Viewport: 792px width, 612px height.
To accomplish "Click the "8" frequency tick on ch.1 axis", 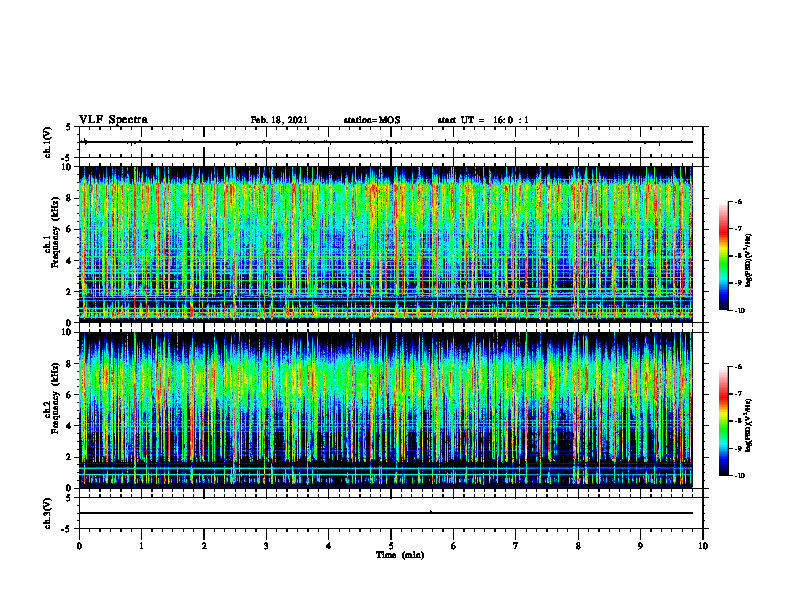I will coord(70,198).
